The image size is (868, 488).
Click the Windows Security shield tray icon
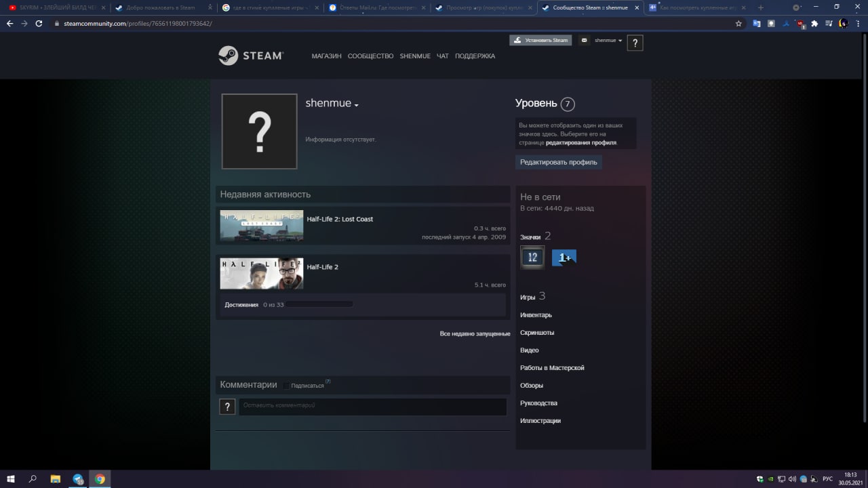760,479
